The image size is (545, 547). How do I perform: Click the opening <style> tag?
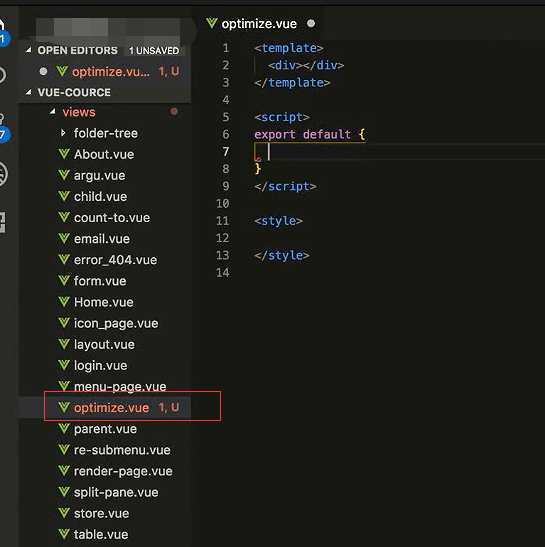coord(278,221)
